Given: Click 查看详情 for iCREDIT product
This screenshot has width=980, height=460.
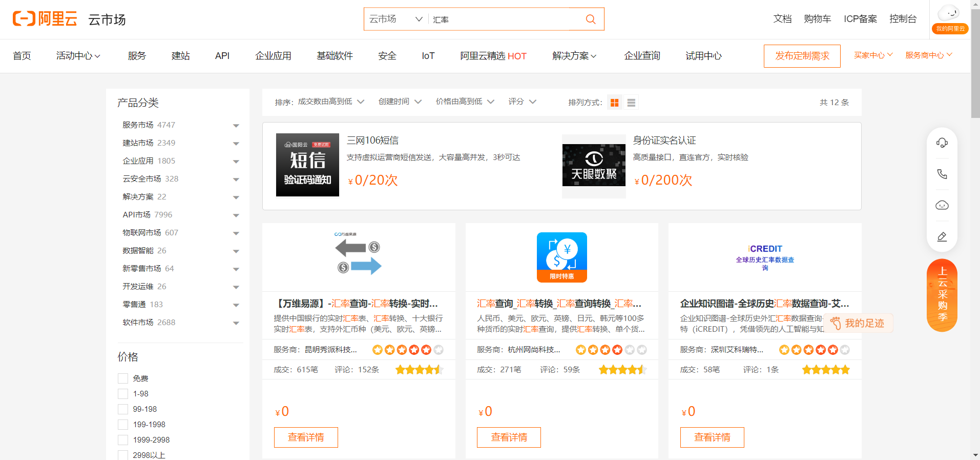Looking at the screenshot, I should 712,437.
